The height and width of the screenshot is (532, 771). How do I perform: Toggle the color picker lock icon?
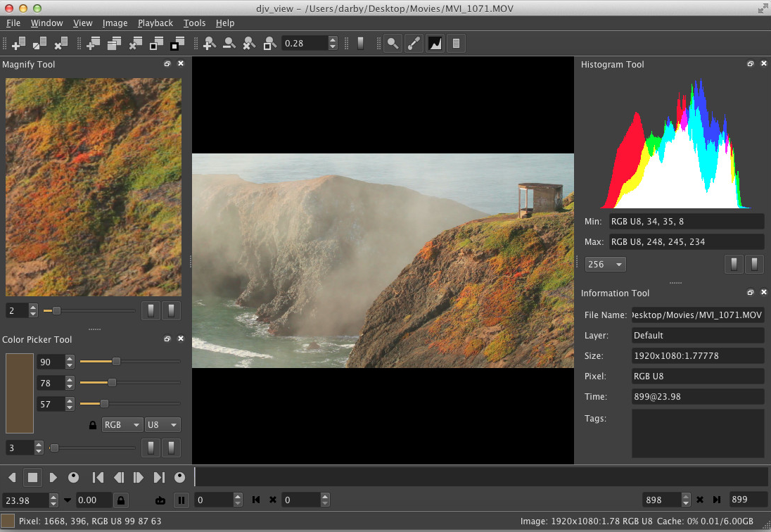(92, 425)
